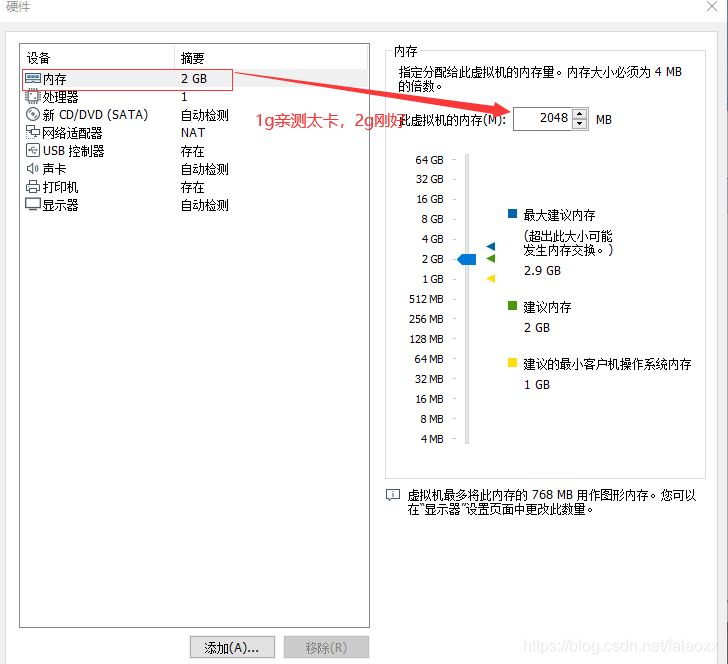728x664 pixels.
Task: Click the memory size input field showing 2048
Action: tap(542, 119)
